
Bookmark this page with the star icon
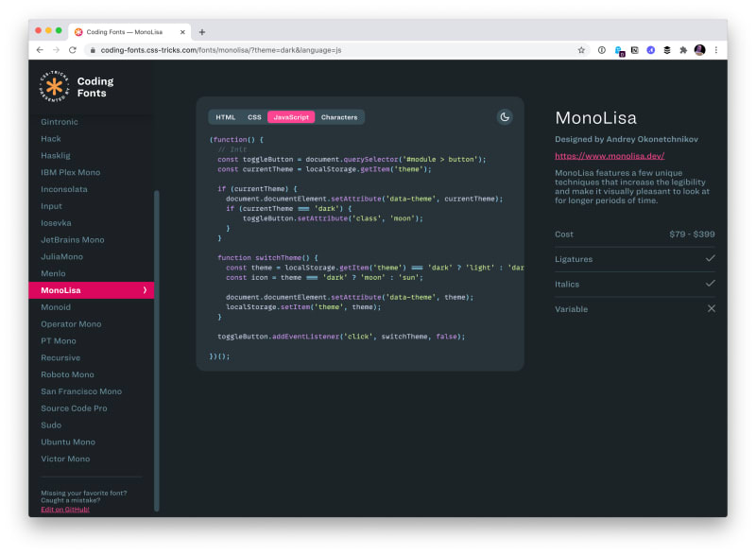(x=582, y=50)
